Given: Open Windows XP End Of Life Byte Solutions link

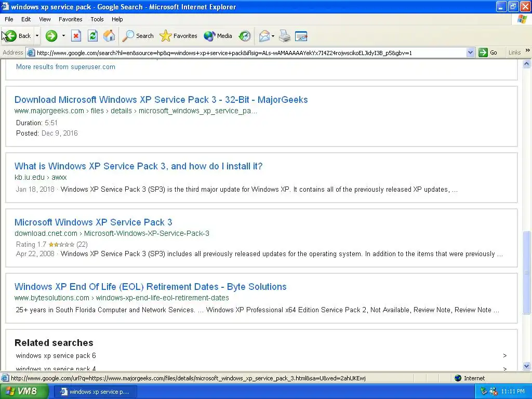Looking at the screenshot, I should click(x=150, y=286).
